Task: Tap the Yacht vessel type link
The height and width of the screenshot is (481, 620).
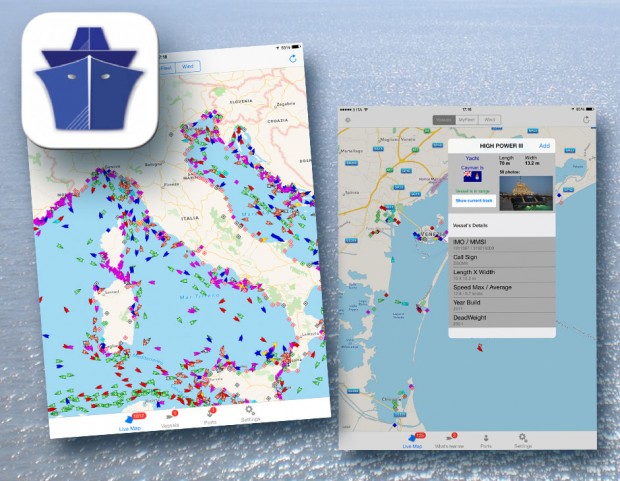Action: point(472,158)
